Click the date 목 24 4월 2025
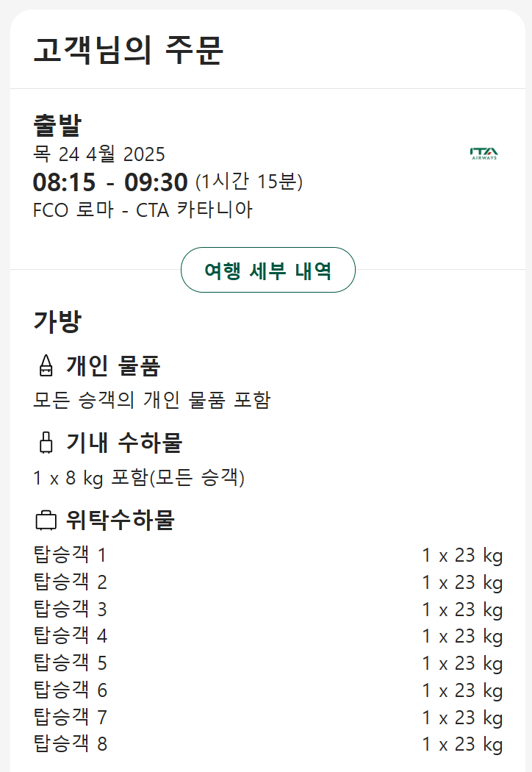 (99, 154)
